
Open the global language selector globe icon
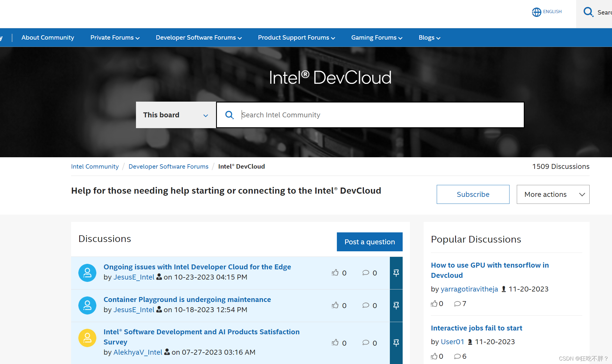(x=536, y=12)
